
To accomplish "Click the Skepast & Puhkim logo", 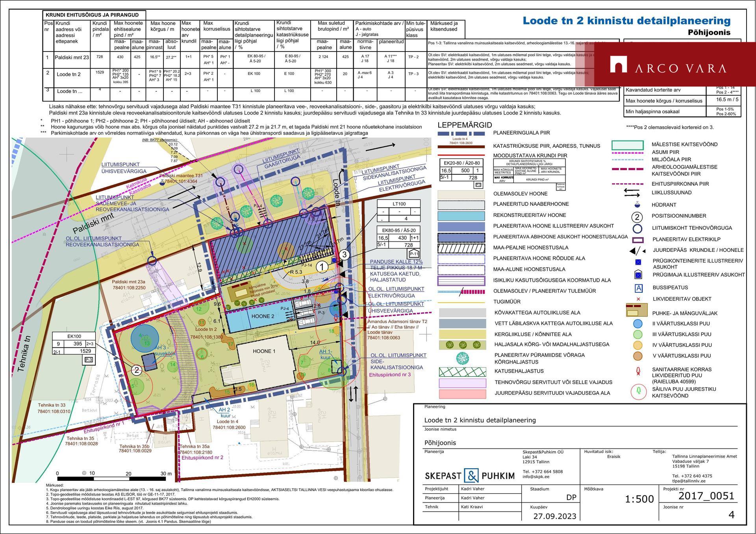I will coord(469,475).
